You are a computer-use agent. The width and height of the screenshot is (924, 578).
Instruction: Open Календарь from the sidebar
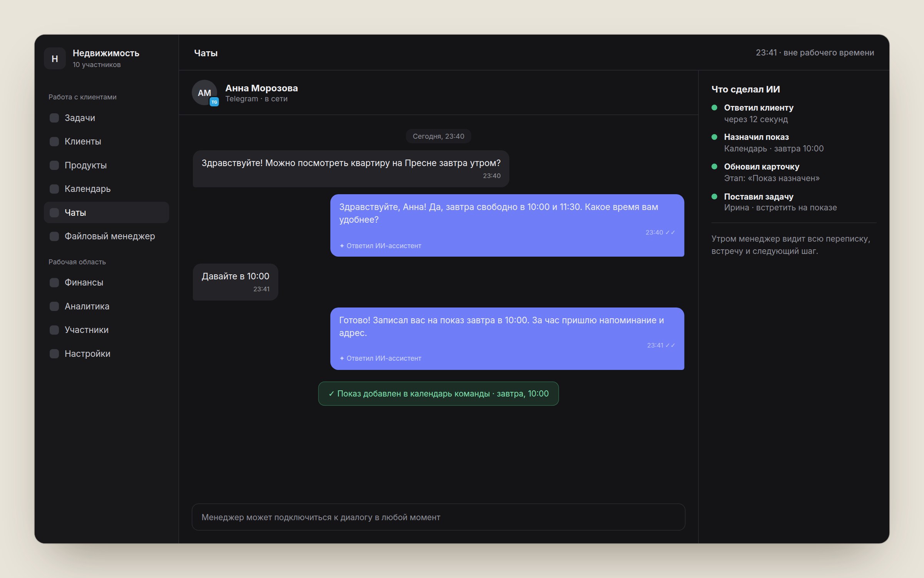pyautogui.click(x=106, y=189)
